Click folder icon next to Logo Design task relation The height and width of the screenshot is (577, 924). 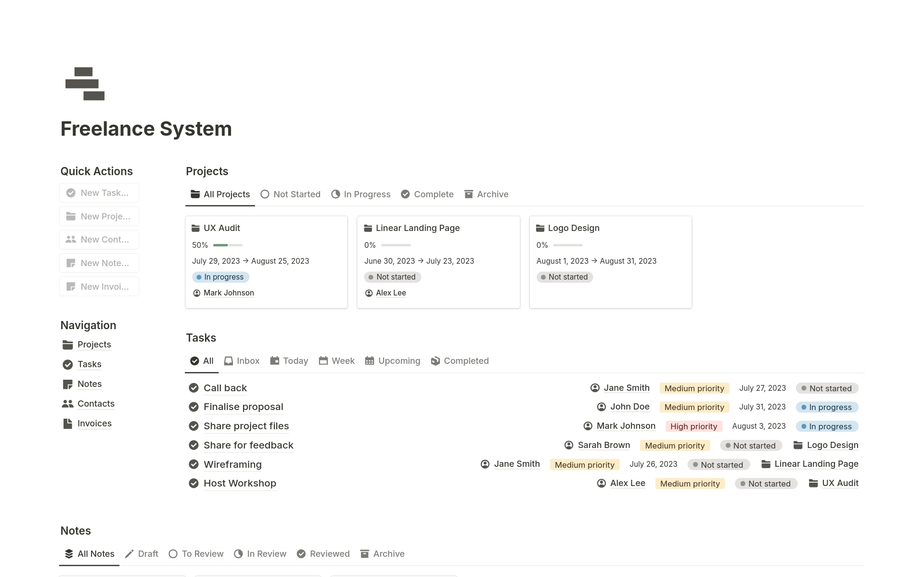pos(797,445)
